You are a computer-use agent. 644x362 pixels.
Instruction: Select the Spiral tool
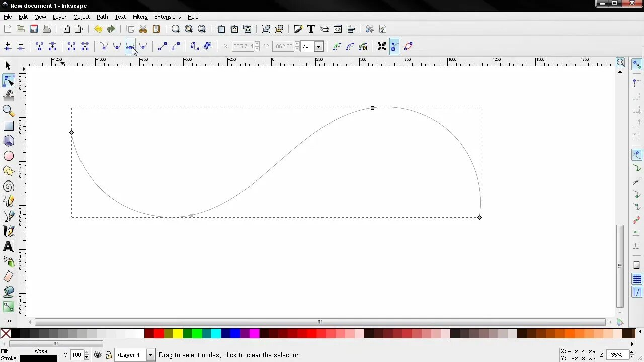point(8,186)
